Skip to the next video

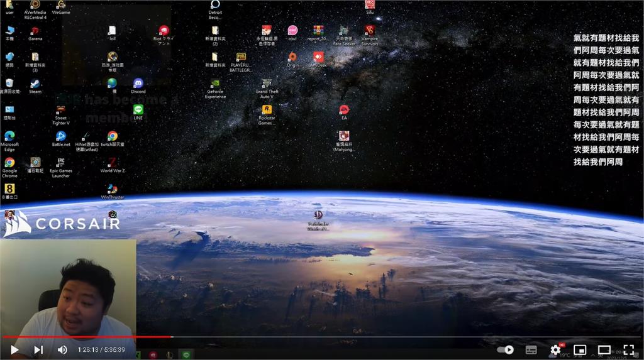38,350
